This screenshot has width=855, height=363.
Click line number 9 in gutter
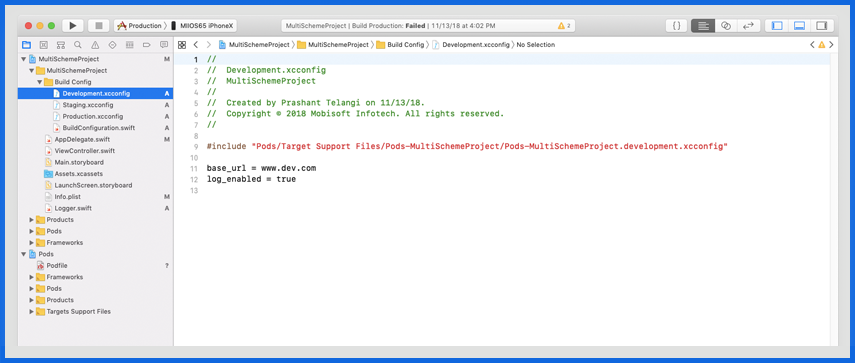pos(195,147)
